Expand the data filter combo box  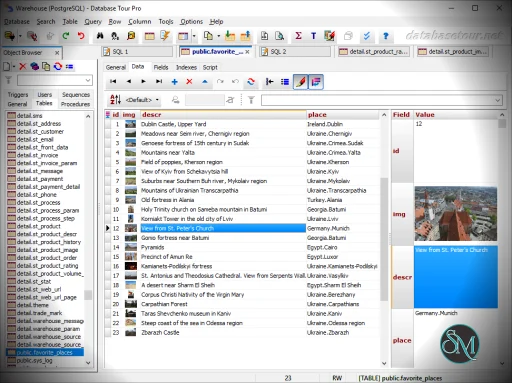click(497, 100)
